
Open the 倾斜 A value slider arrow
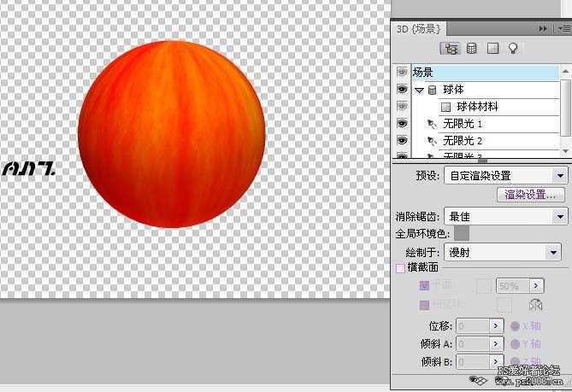click(x=496, y=343)
